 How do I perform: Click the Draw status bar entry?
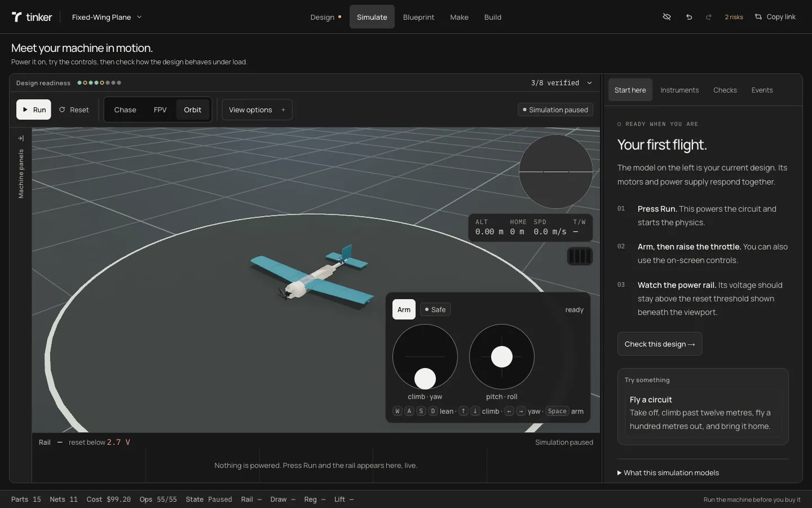[283, 500]
